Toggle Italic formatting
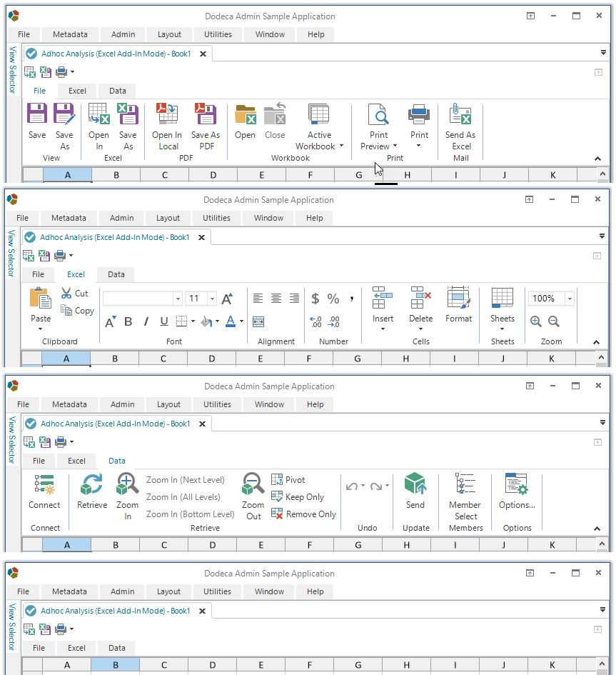This screenshot has height=675, width=616. tap(146, 321)
